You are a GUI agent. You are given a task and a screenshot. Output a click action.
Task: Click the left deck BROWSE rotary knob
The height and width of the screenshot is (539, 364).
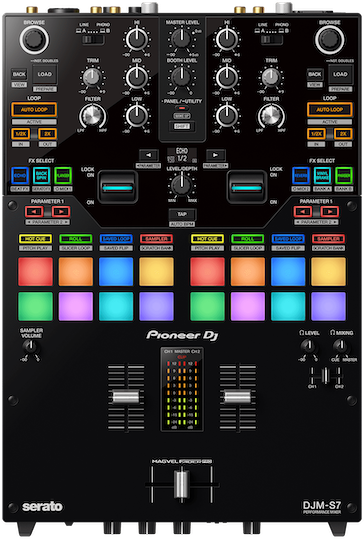tap(34, 40)
